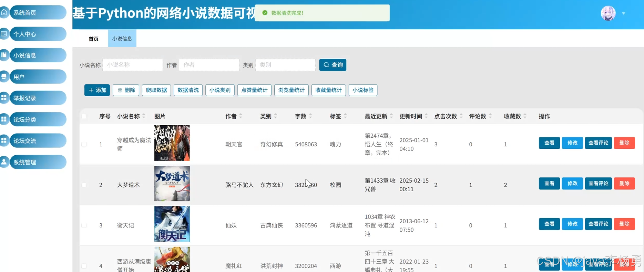Sort by the 作者 column

point(241,116)
